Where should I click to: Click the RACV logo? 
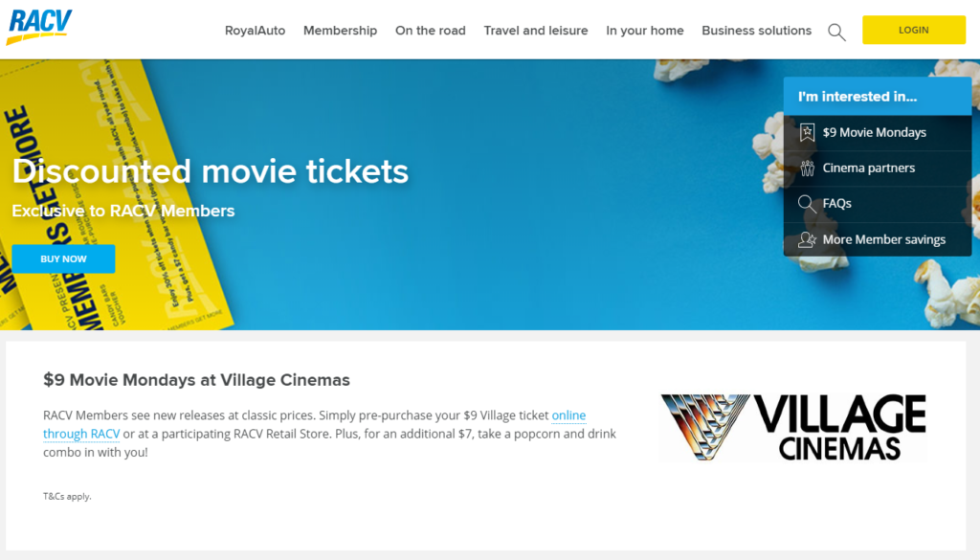tap(39, 27)
